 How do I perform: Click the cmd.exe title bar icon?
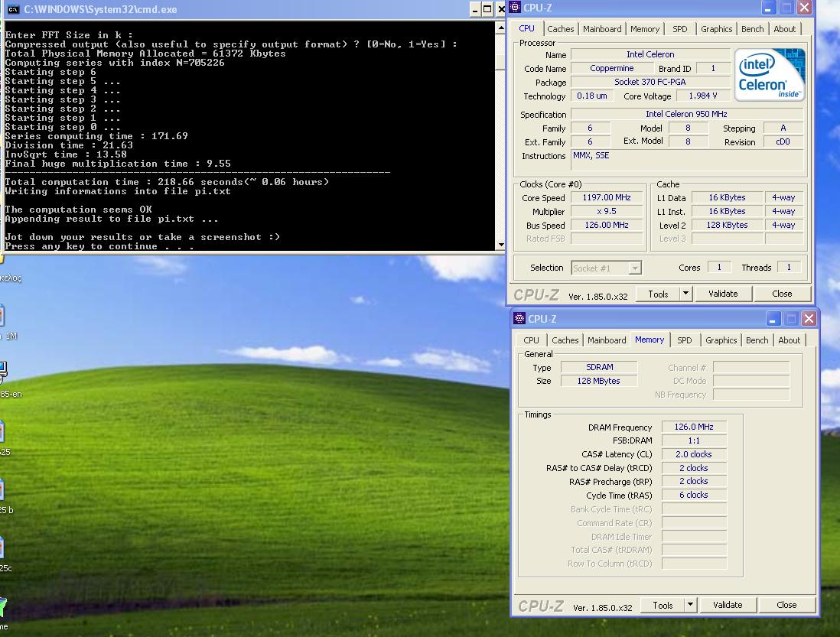click(14, 9)
